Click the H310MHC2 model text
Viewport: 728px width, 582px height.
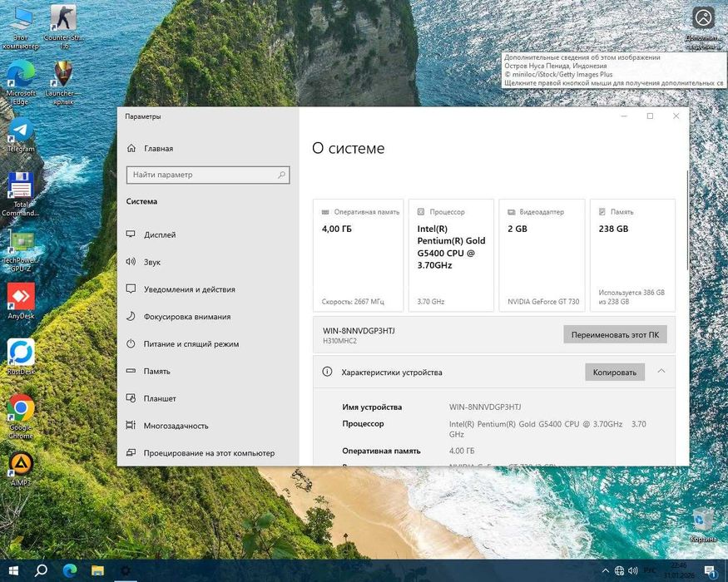[x=339, y=341]
